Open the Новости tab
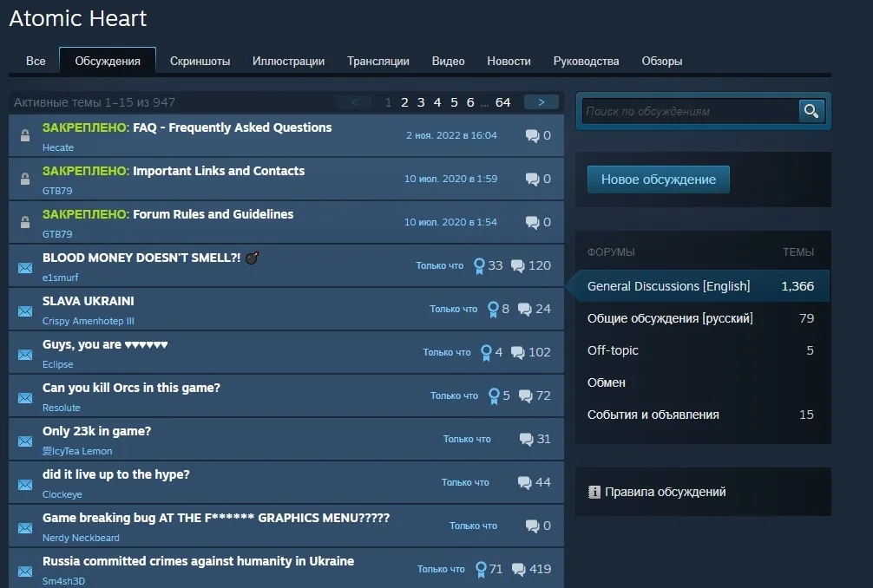 tap(509, 62)
